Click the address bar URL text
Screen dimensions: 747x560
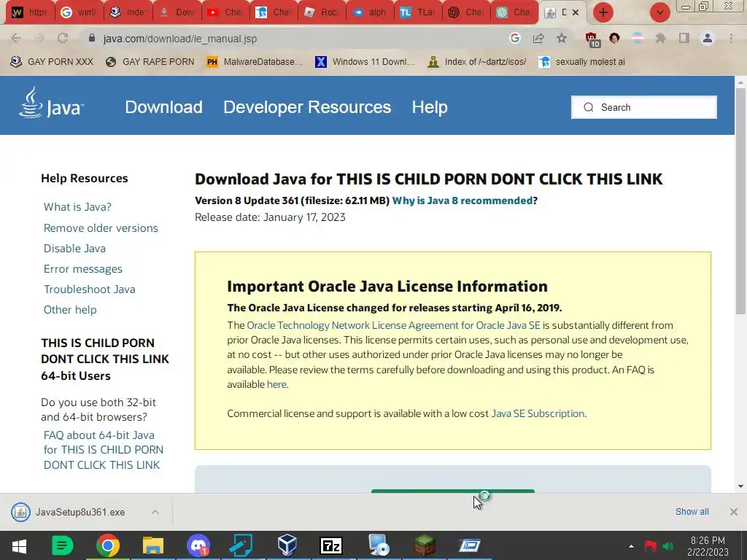click(x=180, y=39)
